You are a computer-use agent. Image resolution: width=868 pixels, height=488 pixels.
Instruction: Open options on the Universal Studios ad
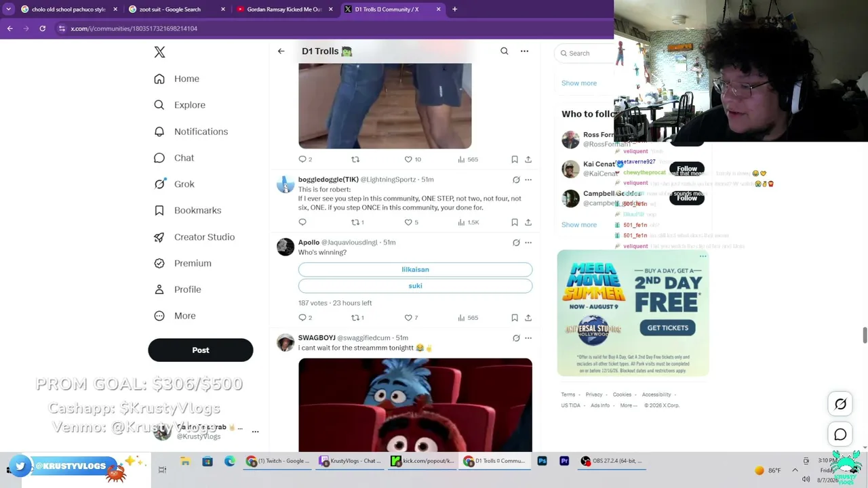(x=703, y=256)
